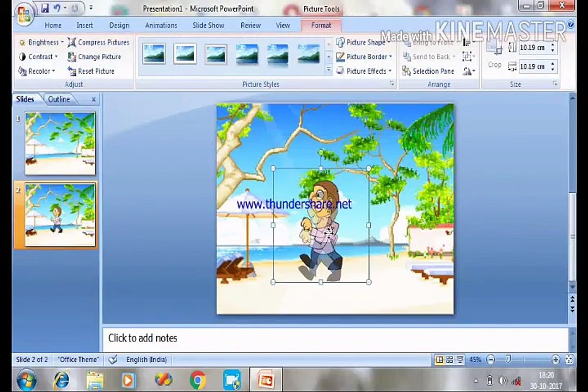Open the Picture Border dropdown

point(364,57)
